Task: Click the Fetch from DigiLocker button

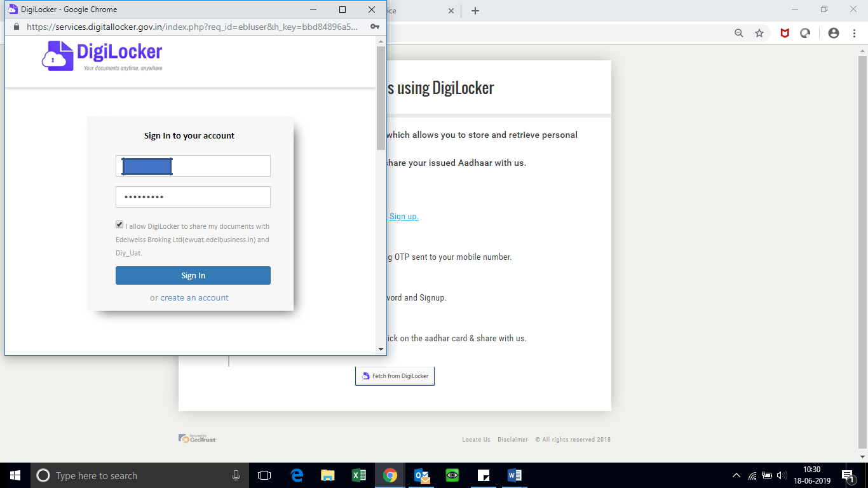Action: pyautogui.click(x=395, y=376)
